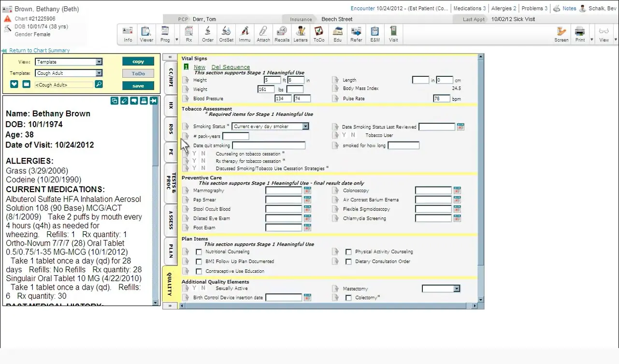Select the ASSESS tab
Image resolution: width=619 pixels, height=364 pixels.
coord(170,220)
